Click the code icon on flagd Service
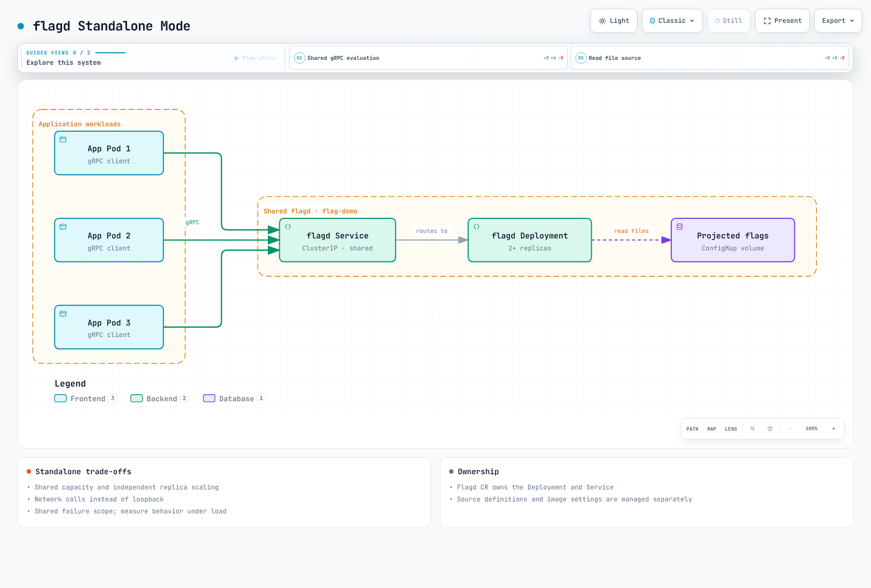 pyautogui.click(x=288, y=227)
